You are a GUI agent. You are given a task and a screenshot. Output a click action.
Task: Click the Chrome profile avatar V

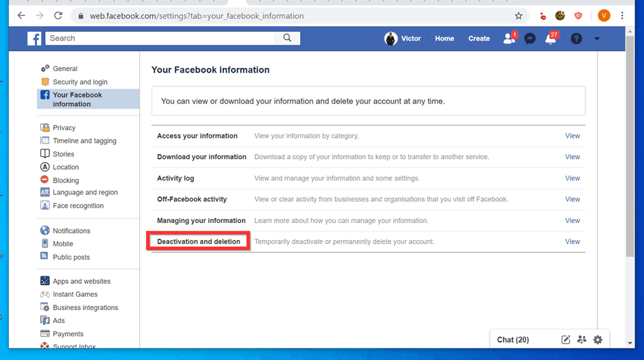click(x=604, y=16)
